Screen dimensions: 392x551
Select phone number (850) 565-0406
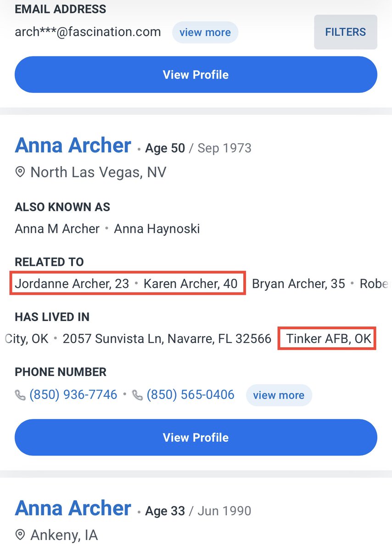[190, 394]
